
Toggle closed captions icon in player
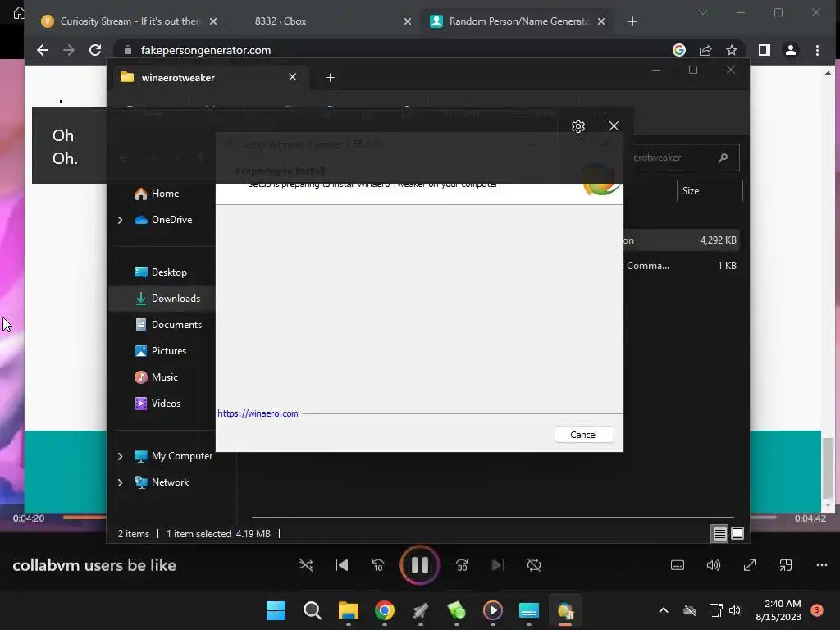[x=677, y=565]
